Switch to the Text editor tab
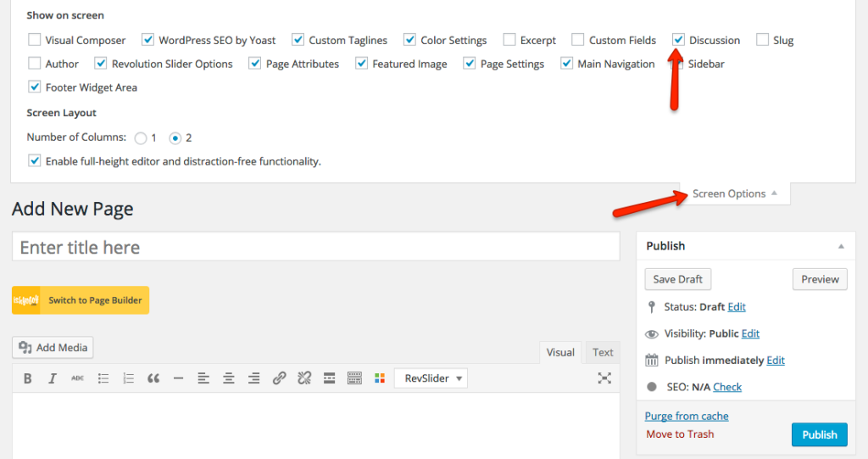 (603, 353)
